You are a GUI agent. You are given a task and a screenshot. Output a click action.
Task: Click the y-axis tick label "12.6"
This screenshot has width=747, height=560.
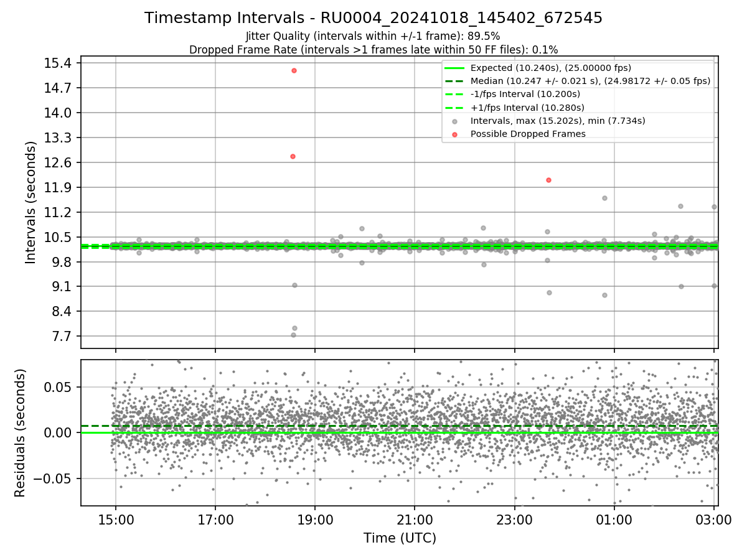[x=59, y=162]
